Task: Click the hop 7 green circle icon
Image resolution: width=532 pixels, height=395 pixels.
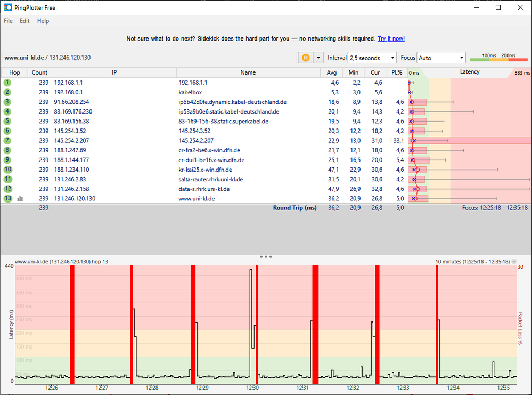Action: [7, 141]
